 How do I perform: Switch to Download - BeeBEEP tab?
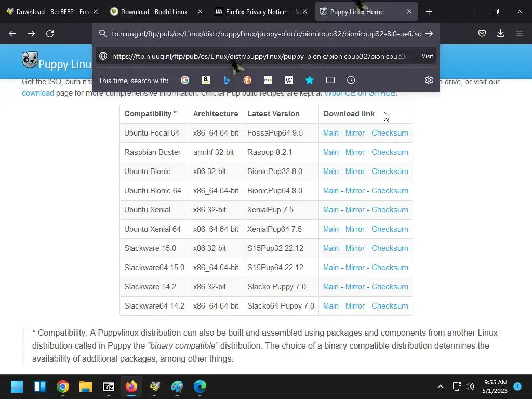[x=52, y=11]
